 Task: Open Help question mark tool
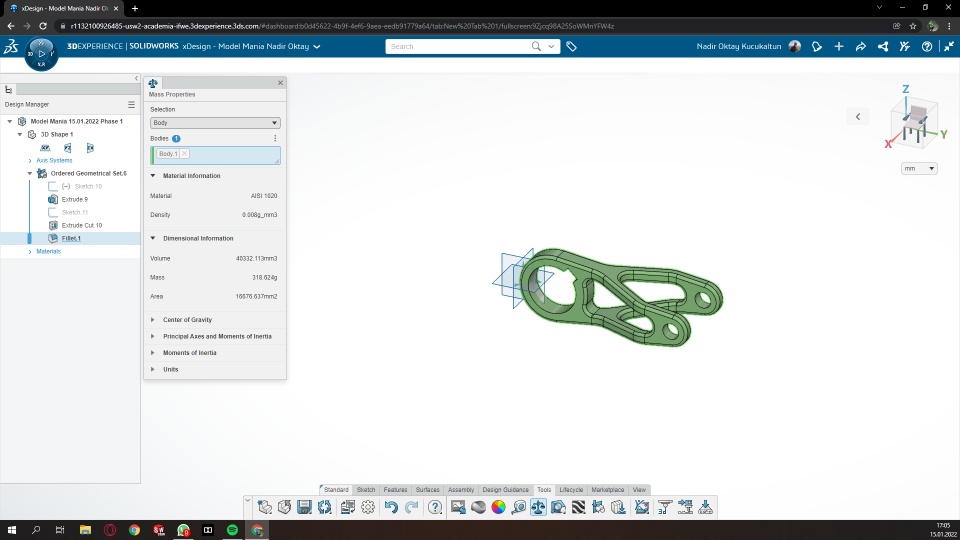435,507
